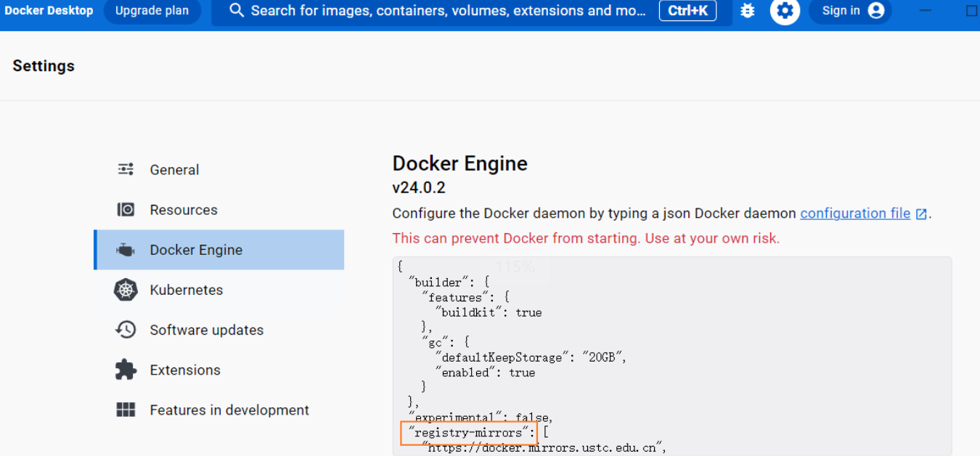This screenshot has height=456, width=980.
Task: Click the General sliders icon
Action: pyautogui.click(x=126, y=169)
